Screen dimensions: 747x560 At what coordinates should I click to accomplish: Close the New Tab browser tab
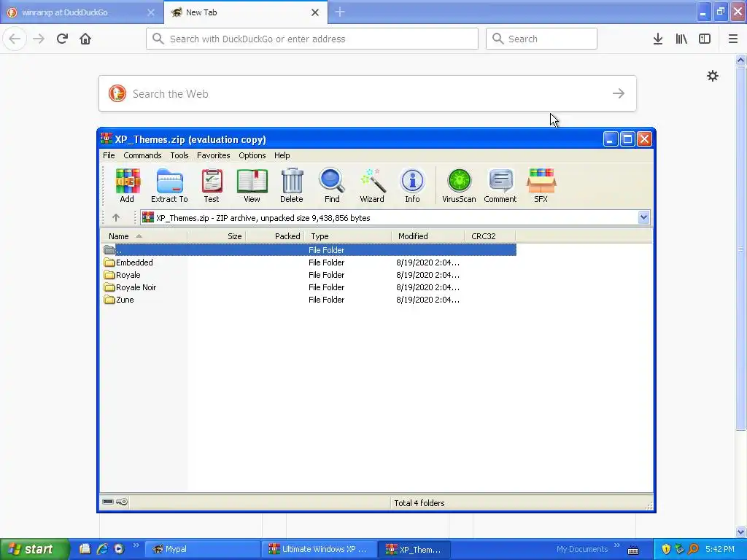315,12
